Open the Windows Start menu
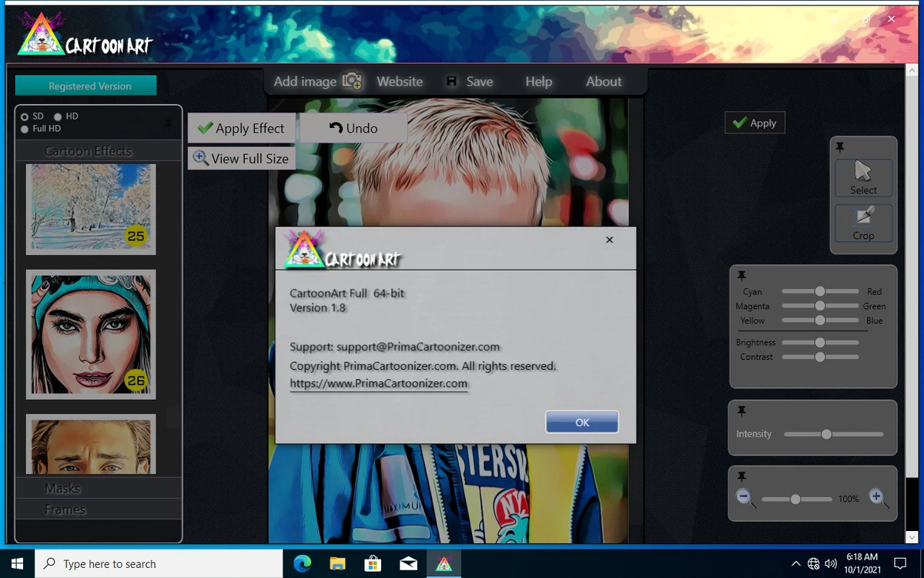Viewport: 924px width, 578px height. (17, 563)
